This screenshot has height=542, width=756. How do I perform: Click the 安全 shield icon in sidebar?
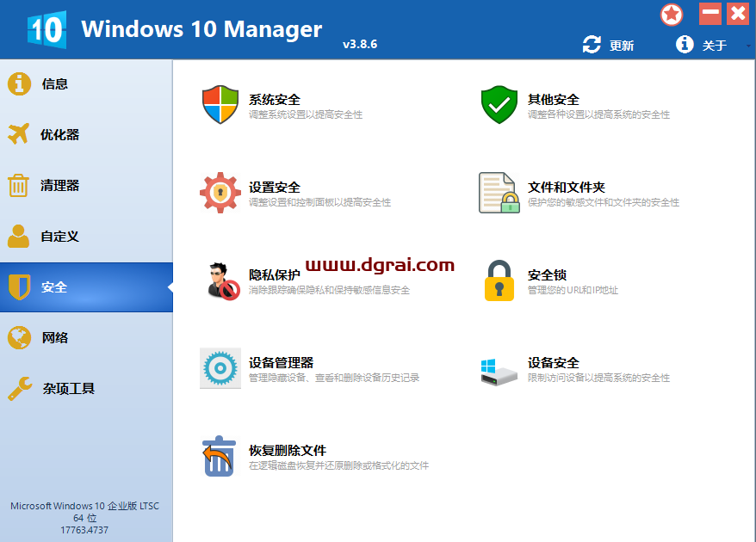pyautogui.click(x=19, y=287)
